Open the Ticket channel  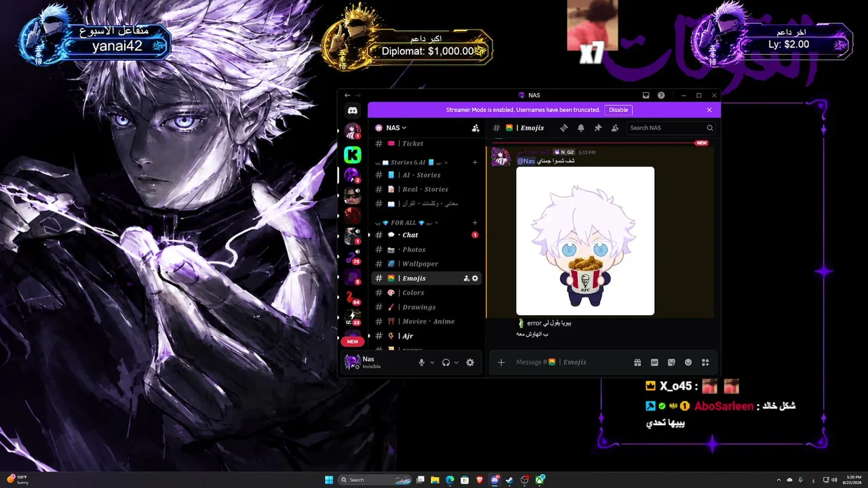(427, 144)
